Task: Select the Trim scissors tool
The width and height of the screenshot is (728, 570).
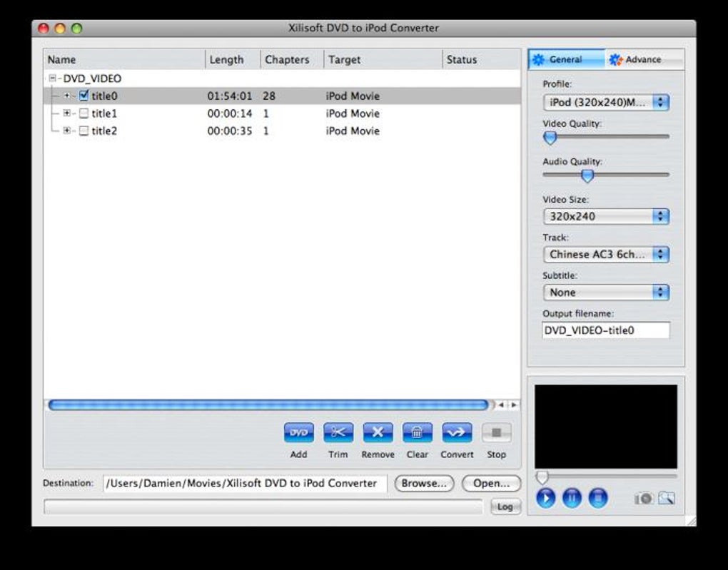Action: pyautogui.click(x=338, y=432)
